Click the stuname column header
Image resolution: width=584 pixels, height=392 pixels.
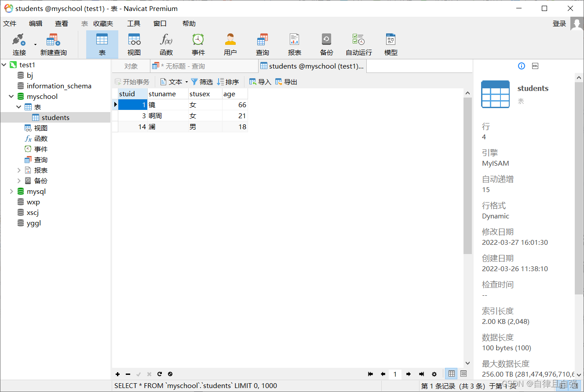click(168, 94)
